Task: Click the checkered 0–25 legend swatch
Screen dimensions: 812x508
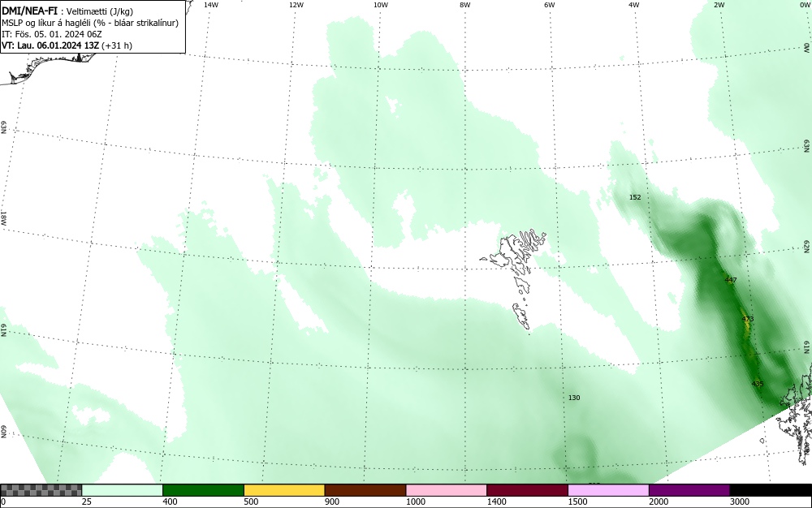Action: pos(41,490)
